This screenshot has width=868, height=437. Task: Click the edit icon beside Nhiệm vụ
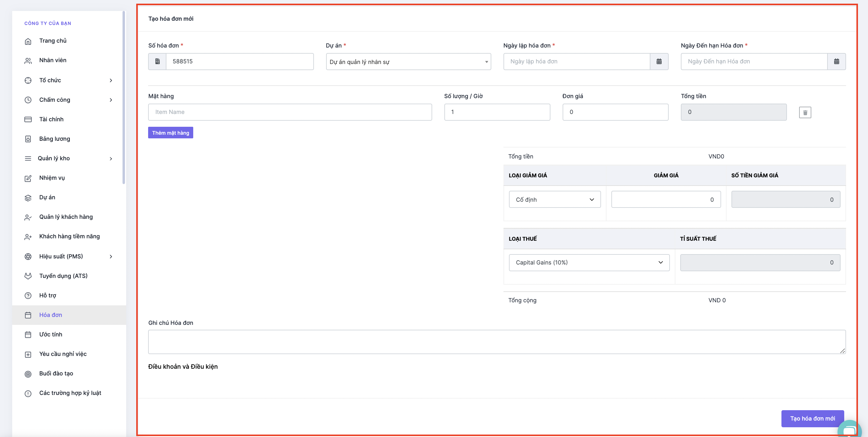(28, 178)
